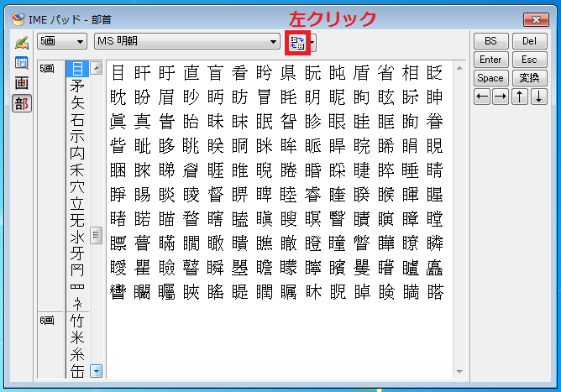This screenshot has height=392, width=561.
Task: Insert kanji 瞳 from the grid
Action: [337, 243]
